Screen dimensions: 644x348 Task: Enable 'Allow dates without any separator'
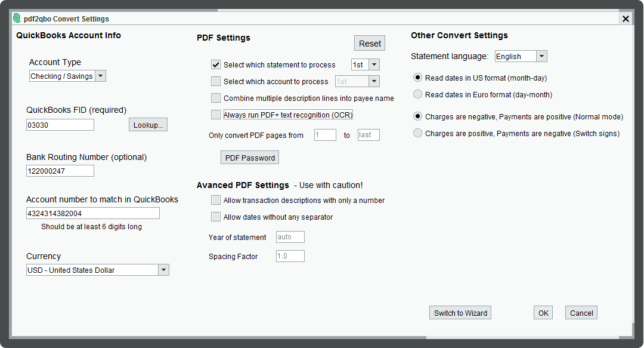216,217
